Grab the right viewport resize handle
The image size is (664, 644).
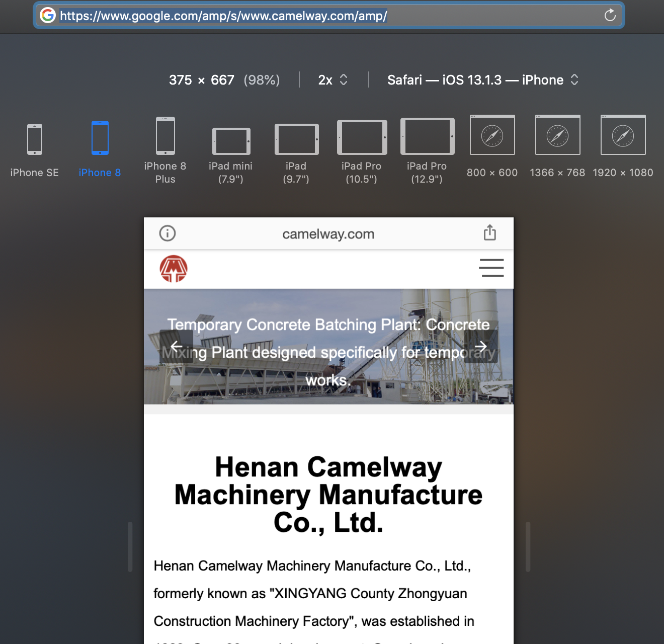pyautogui.click(x=528, y=546)
